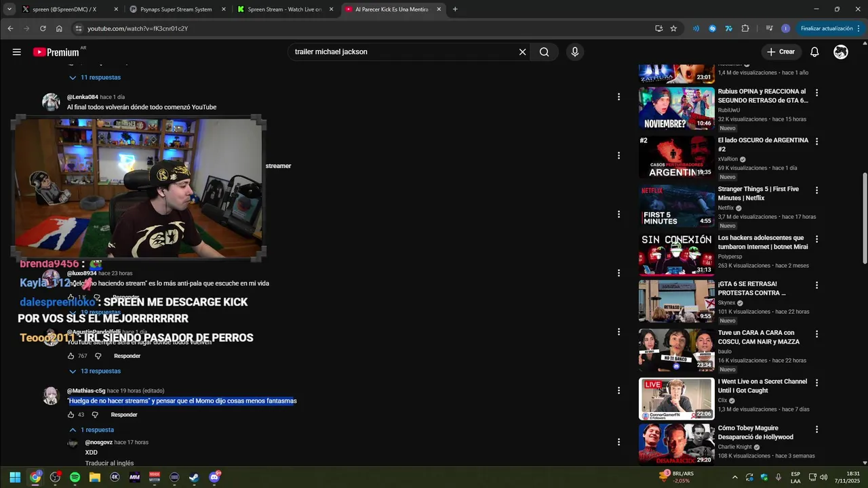The image size is (868, 488).
Task: Open 7TV extension icon
Action: click(728, 28)
